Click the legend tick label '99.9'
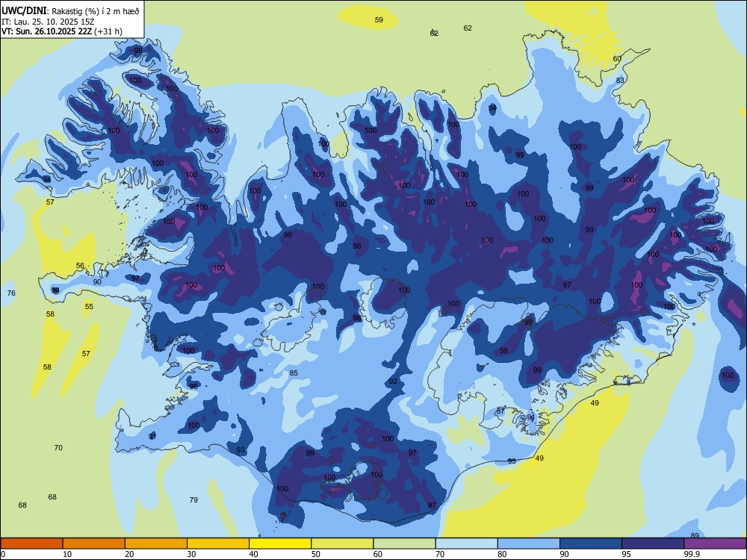This screenshot has height=560, width=747. [692, 554]
